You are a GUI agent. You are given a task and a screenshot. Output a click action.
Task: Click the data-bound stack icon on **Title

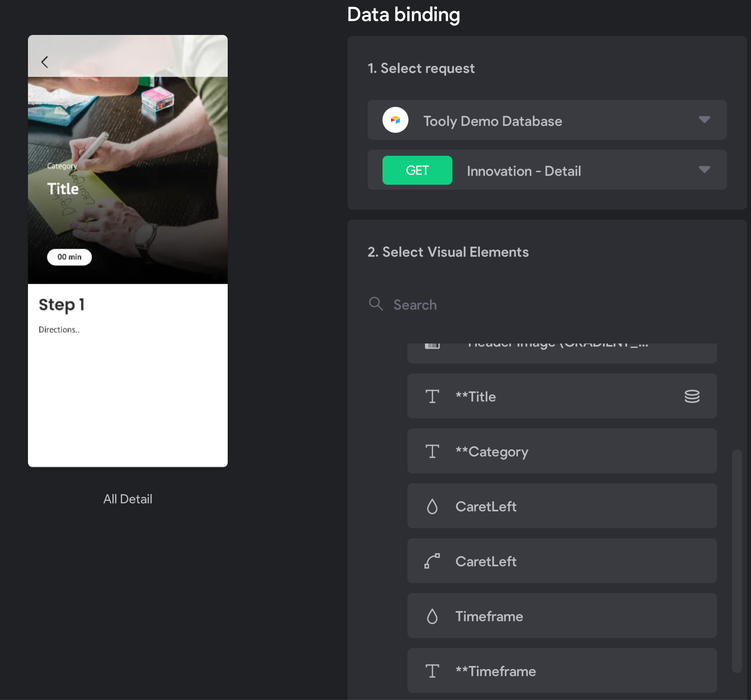pos(692,396)
